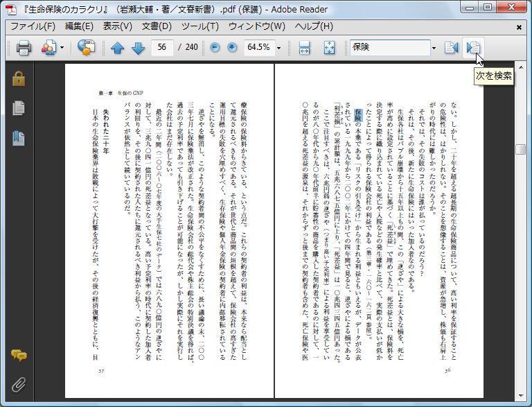Click page header 第一章 生保のGNP

(x=121, y=93)
